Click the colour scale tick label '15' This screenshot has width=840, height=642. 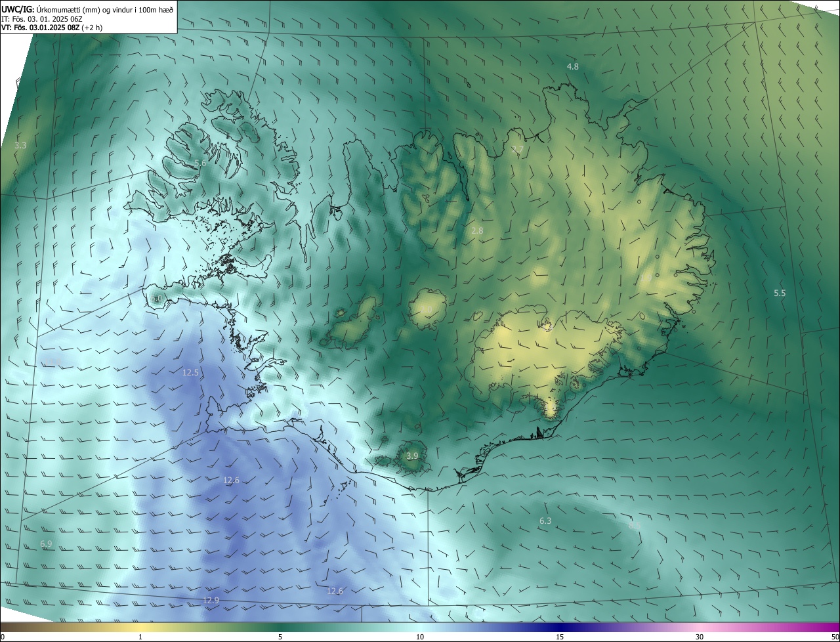pyautogui.click(x=560, y=637)
